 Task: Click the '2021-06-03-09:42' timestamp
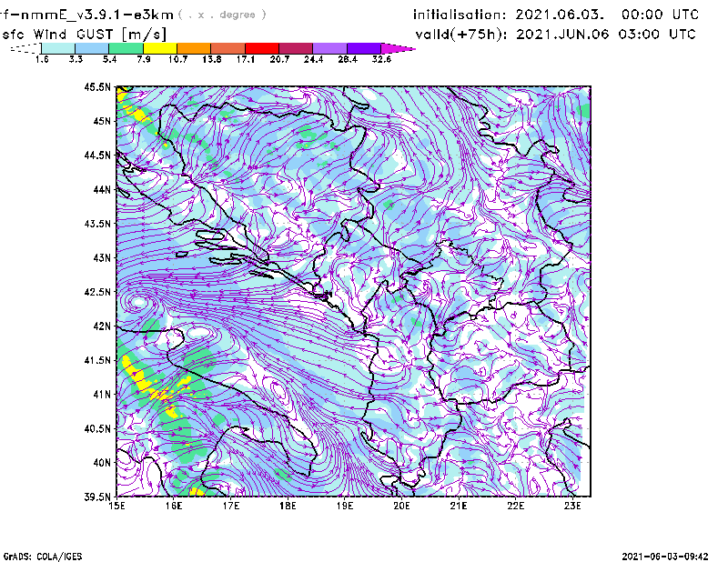(x=665, y=557)
